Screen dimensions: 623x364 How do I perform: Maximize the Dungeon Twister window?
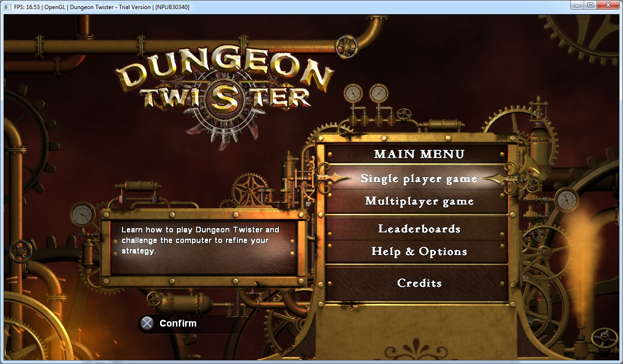(591, 5)
